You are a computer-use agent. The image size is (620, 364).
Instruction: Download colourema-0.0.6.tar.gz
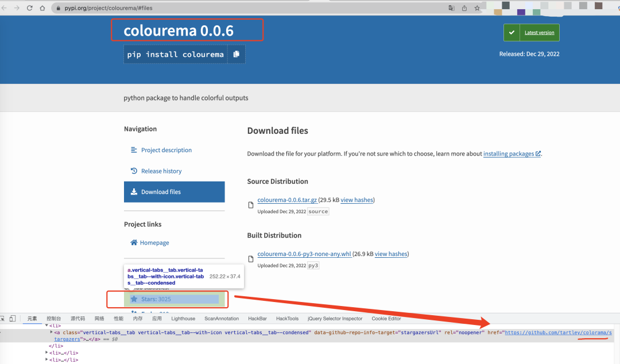click(x=287, y=200)
